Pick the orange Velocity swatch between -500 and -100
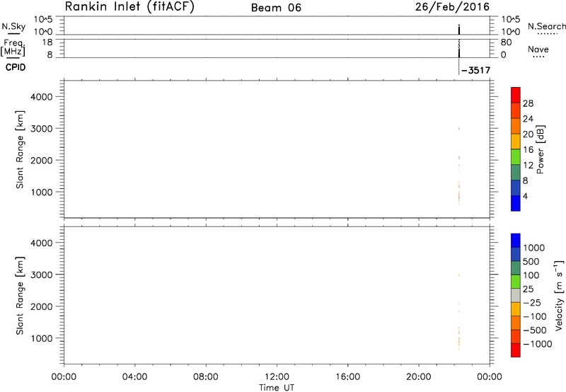This screenshot has height=392, width=566. tap(516, 323)
